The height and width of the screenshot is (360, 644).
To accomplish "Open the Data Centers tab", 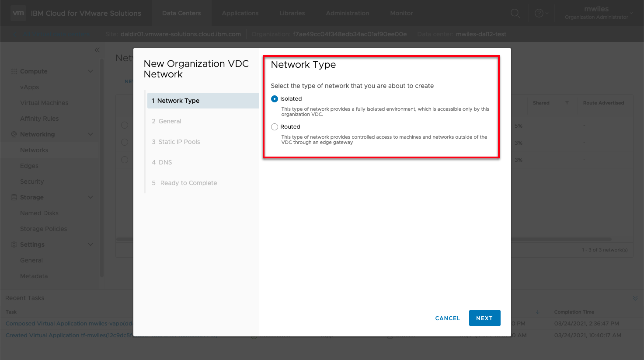I will [181, 13].
